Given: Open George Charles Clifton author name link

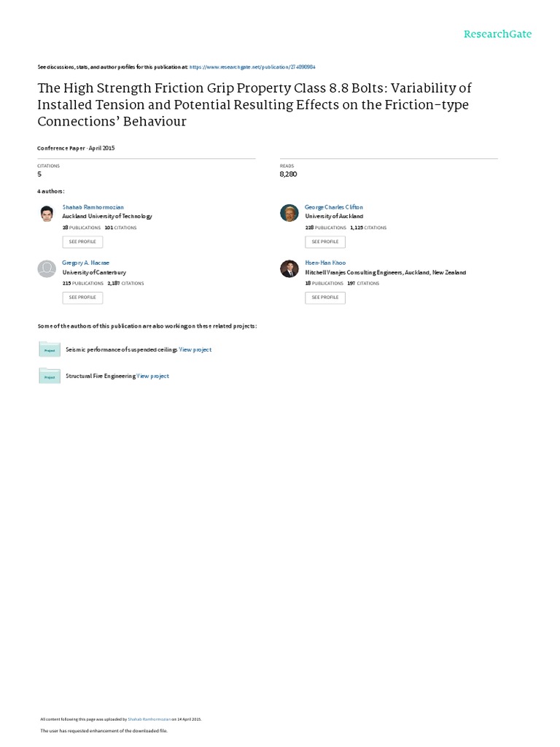Looking at the screenshot, I should point(333,207).
